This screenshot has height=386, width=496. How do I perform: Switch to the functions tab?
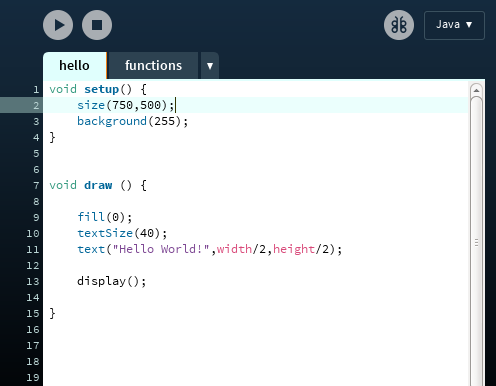tap(154, 66)
